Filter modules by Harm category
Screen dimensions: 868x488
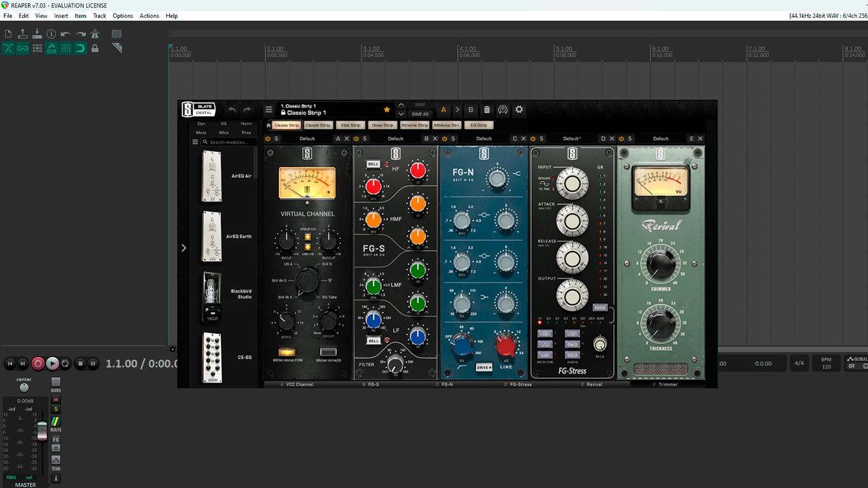coord(246,123)
